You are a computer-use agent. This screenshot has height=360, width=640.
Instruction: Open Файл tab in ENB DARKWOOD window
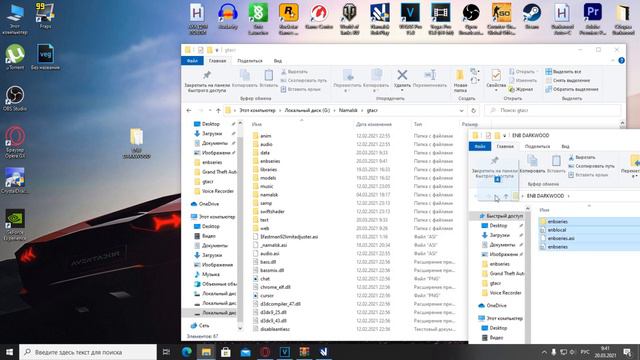480,146
